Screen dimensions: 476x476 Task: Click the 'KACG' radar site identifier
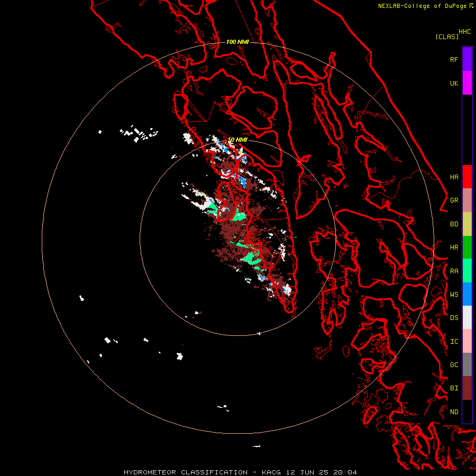point(271,472)
